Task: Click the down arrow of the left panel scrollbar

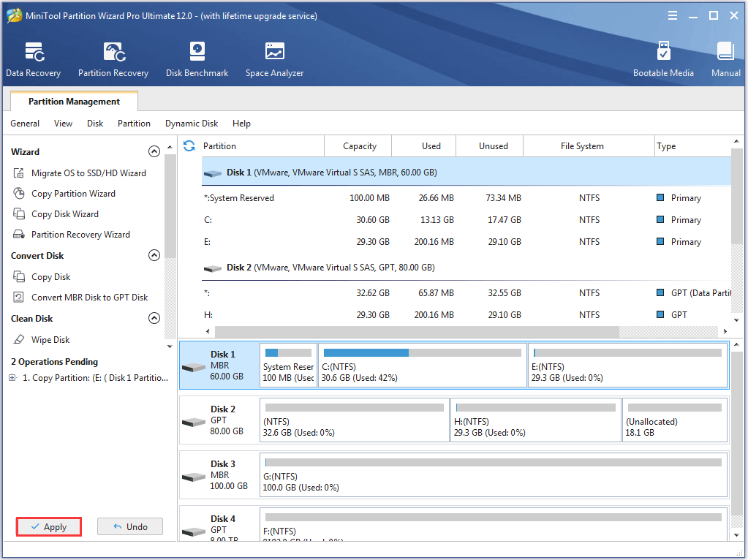Action: (x=170, y=347)
